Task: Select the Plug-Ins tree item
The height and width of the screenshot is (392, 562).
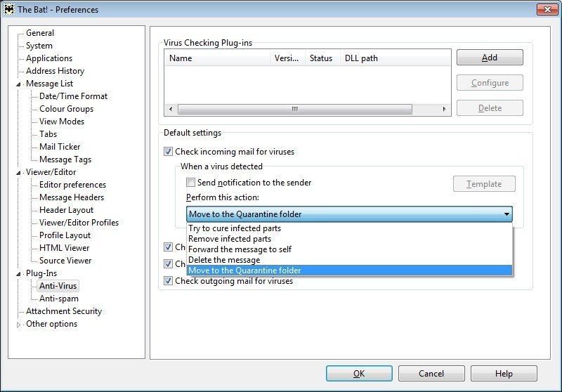Action: pos(41,273)
